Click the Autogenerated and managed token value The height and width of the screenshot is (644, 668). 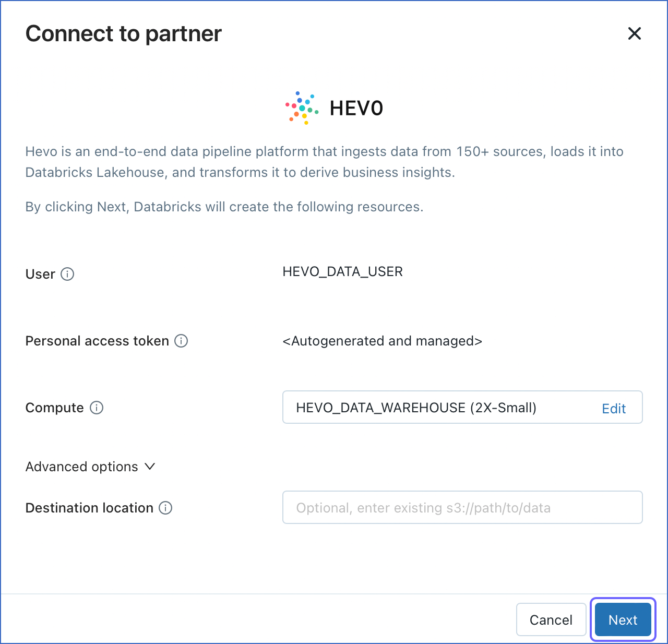click(x=383, y=341)
